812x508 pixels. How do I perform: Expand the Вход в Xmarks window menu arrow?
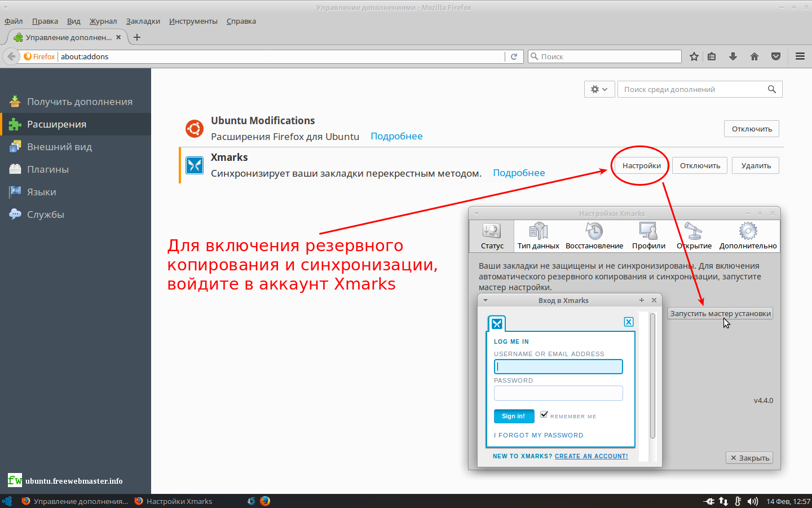click(x=485, y=300)
